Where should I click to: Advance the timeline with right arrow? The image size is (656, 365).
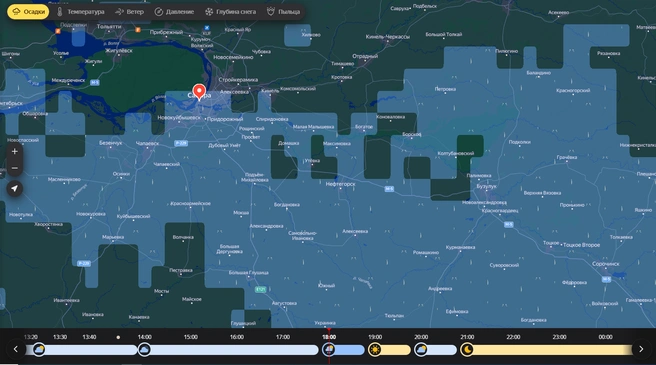641,349
